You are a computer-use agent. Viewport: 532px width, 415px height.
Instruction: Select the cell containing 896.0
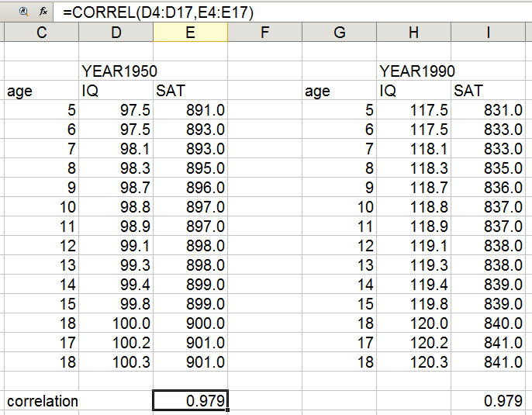click(190, 187)
